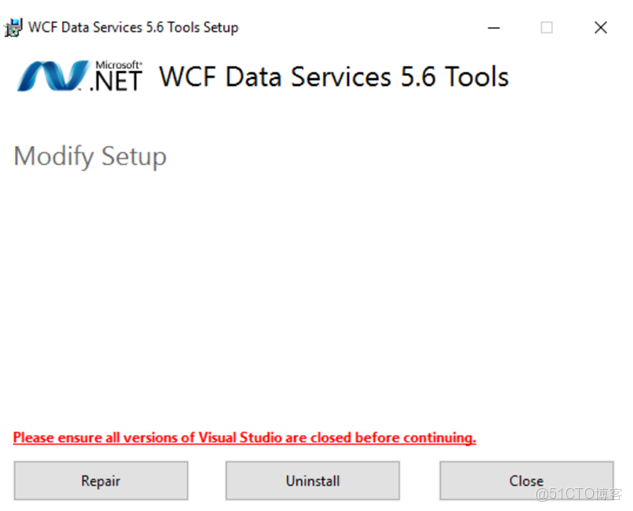The image size is (633, 511).
Task: Click the small Microsoft label above .NET
Action: click(x=118, y=64)
